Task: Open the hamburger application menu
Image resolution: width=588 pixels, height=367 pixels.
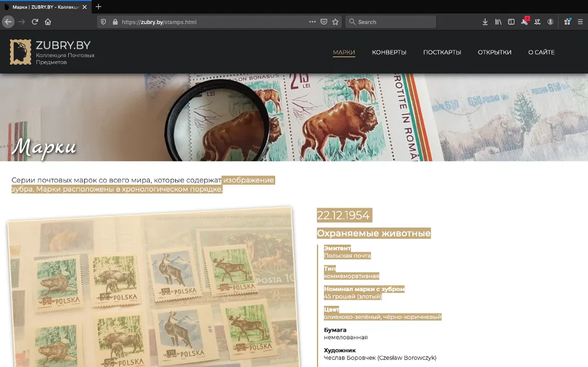Action: click(580, 22)
